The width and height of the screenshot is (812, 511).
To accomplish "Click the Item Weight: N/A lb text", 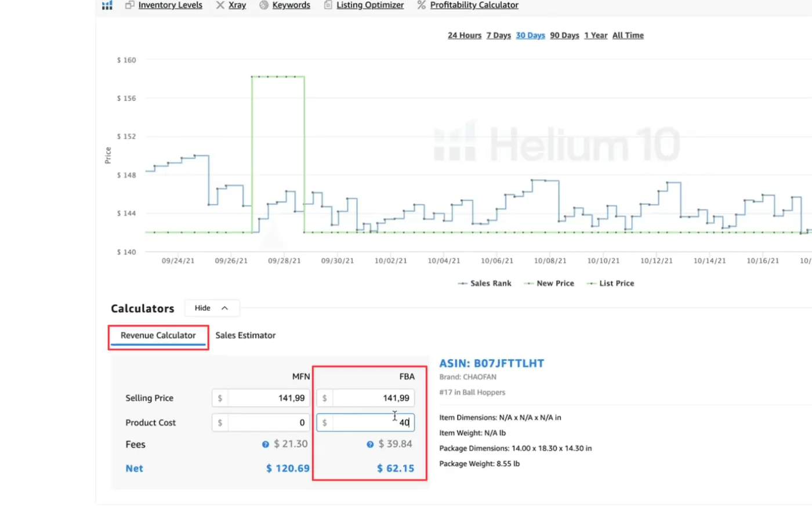I will [473, 433].
